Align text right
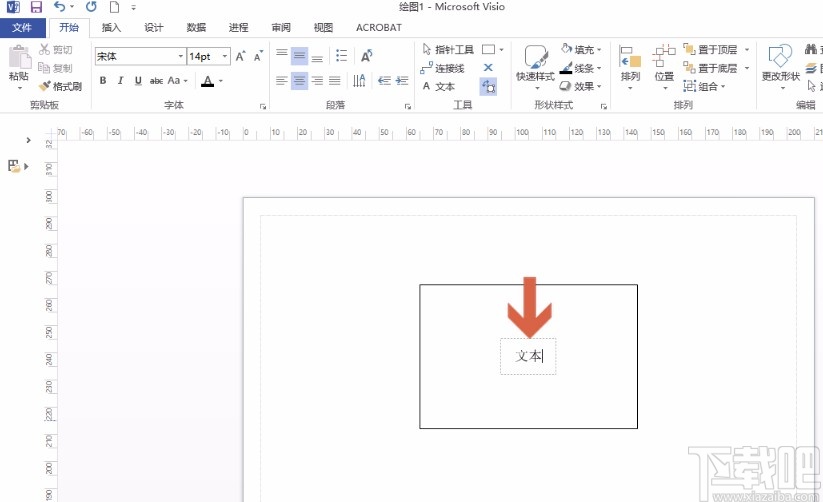The image size is (823, 502). (x=317, y=80)
